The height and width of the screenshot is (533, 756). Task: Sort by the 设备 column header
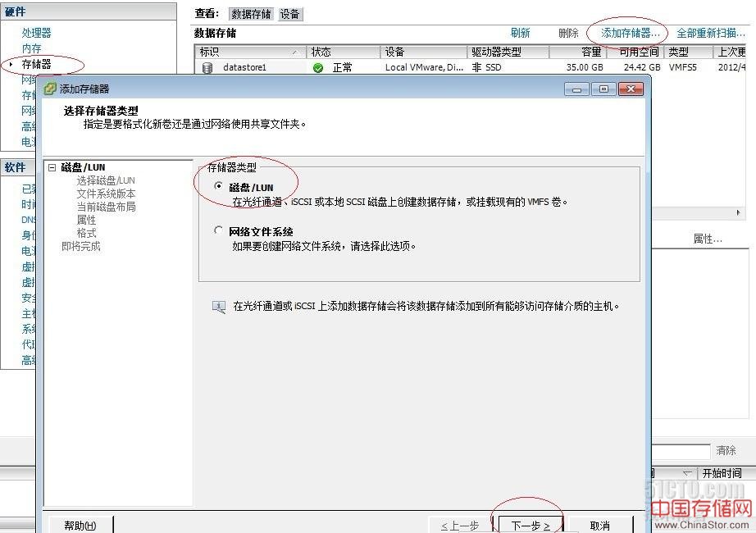pyautogui.click(x=424, y=52)
